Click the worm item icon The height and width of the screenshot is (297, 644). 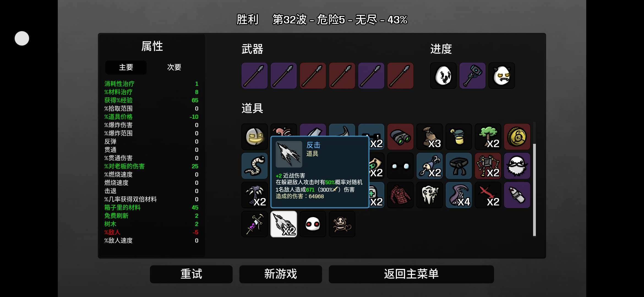254,166
